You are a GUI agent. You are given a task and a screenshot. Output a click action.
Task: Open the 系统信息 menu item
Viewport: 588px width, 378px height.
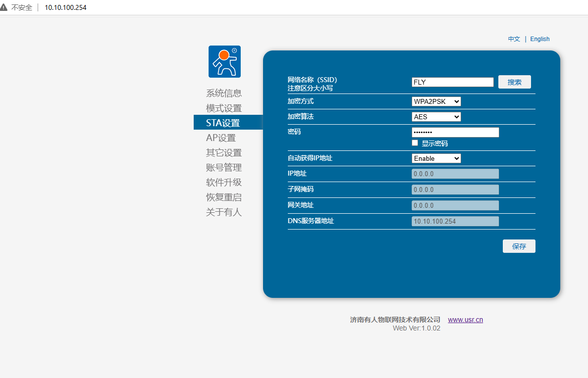223,93
